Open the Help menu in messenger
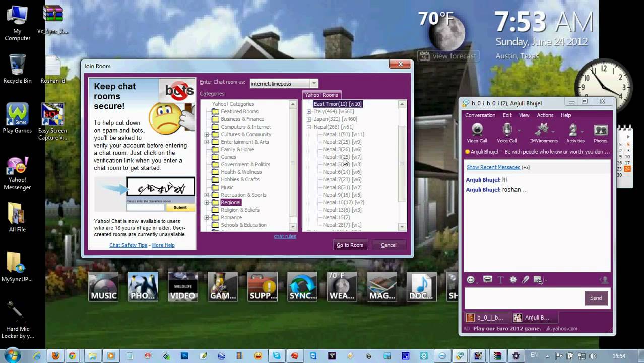Image resolution: width=644 pixels, height=363 pixels. pos(566,115)
